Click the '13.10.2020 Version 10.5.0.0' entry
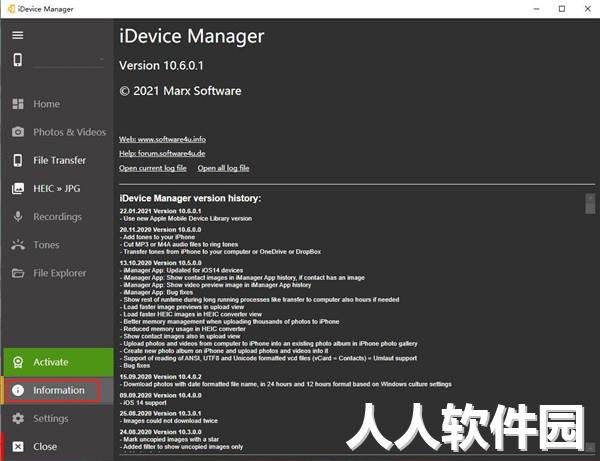600x461 pixels. point(160,263)
